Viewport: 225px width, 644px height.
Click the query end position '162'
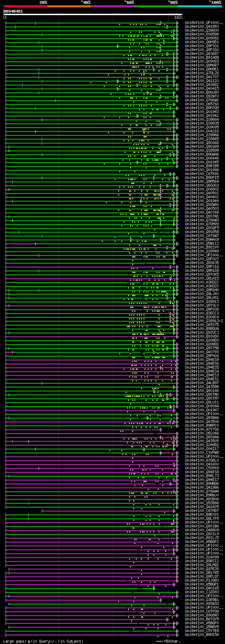178,18
